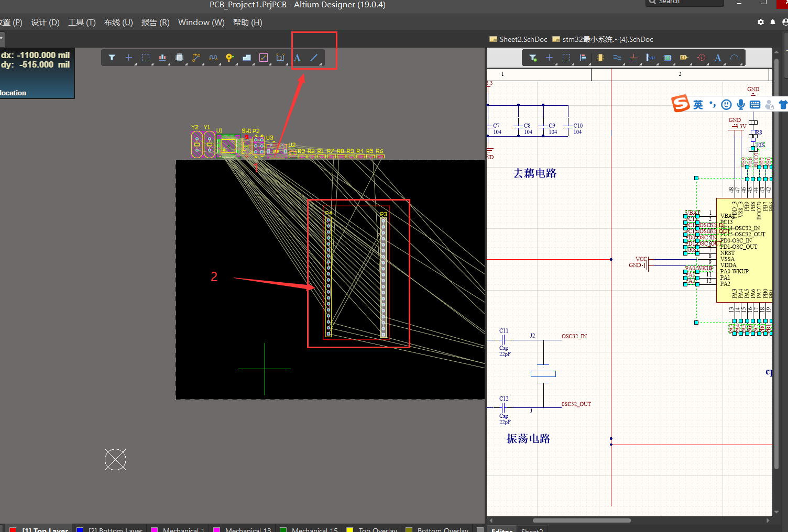The width and height of the screenshot is (788, 532).
Task: Select the PCB Place Line tool
Action: click(314, 58)
